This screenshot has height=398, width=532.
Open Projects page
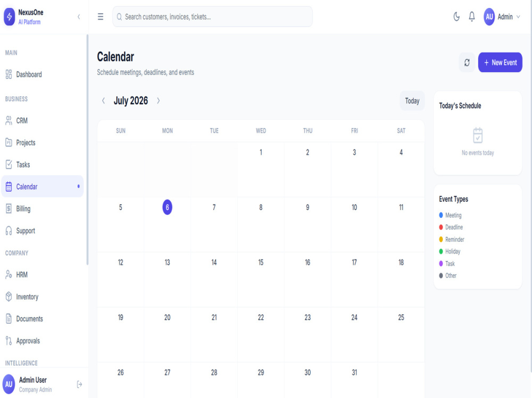tap(43, 142)
